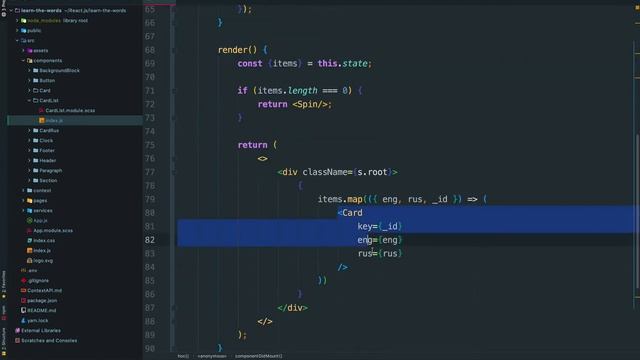This screenshot has height=360, width=640.
Task: Click the Scratches and Consoles icon
Action: [x=17, y=340]
